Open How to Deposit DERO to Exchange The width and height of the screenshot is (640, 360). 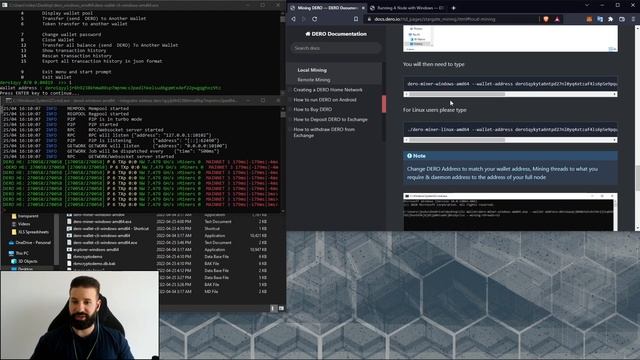tap(331, 120)
